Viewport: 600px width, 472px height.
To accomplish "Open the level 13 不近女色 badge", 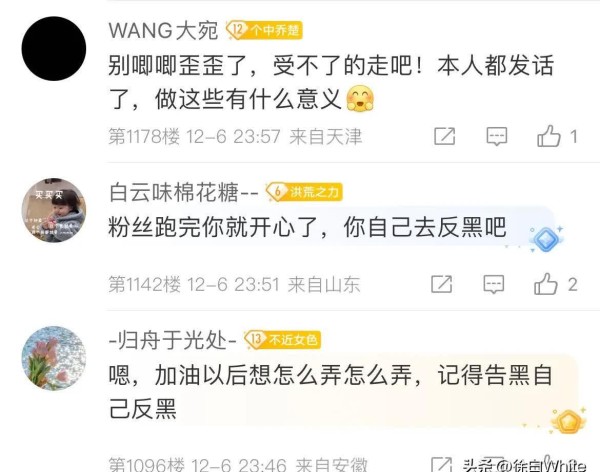I will [x=282, y=340].
